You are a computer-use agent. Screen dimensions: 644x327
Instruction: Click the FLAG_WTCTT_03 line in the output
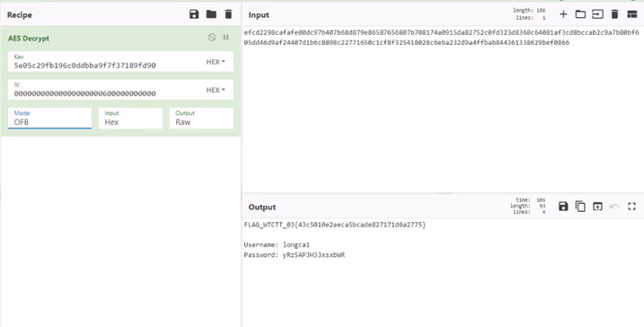(335, 225)
